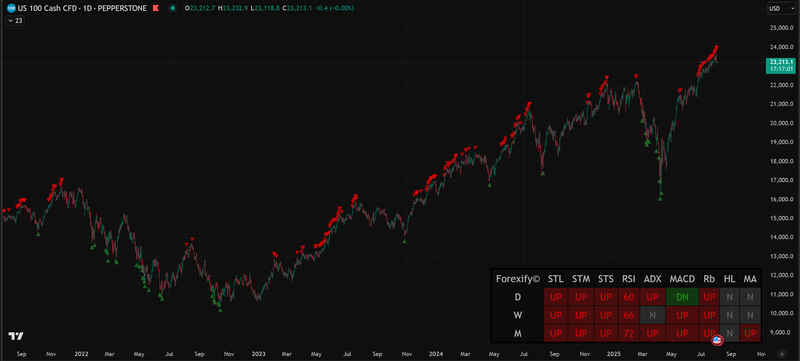Click the UP cell under MA
800x361 pixels.
click(x=750, y=333)
